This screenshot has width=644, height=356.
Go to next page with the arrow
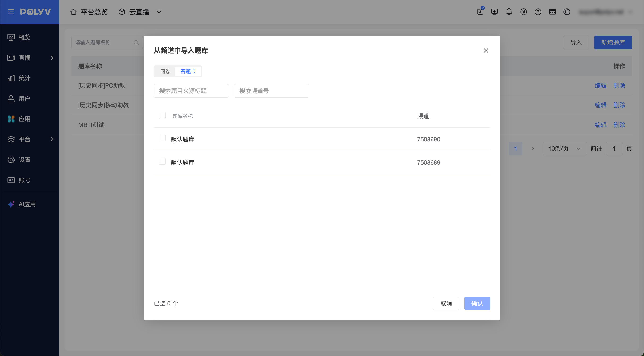[533, 148]
